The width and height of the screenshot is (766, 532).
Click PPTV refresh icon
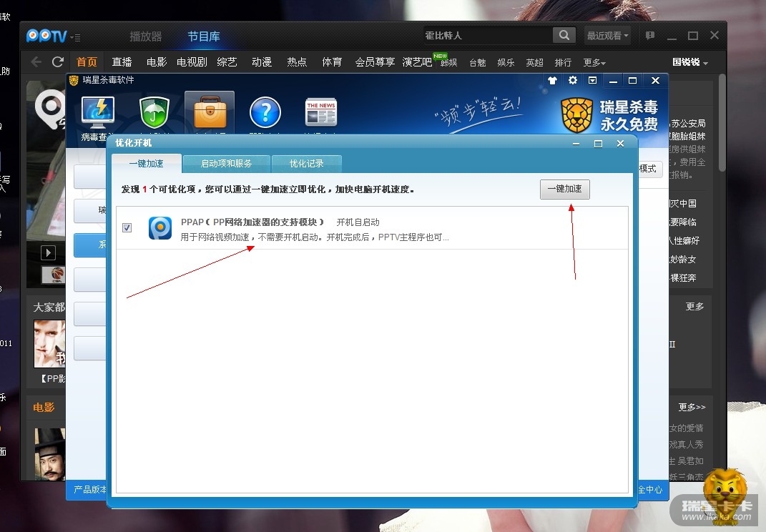click(58, 61)
